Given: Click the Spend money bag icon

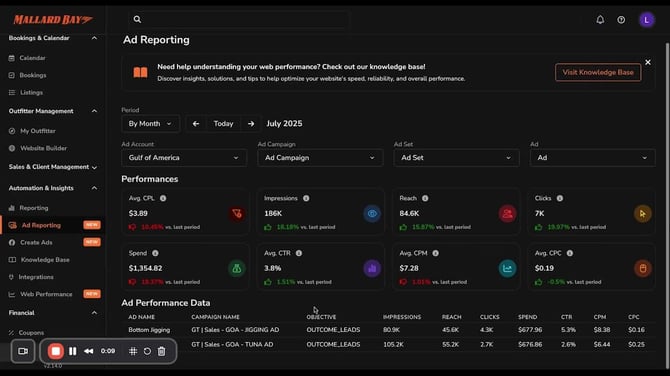Looking at the screenshot, I should point(237,269).
